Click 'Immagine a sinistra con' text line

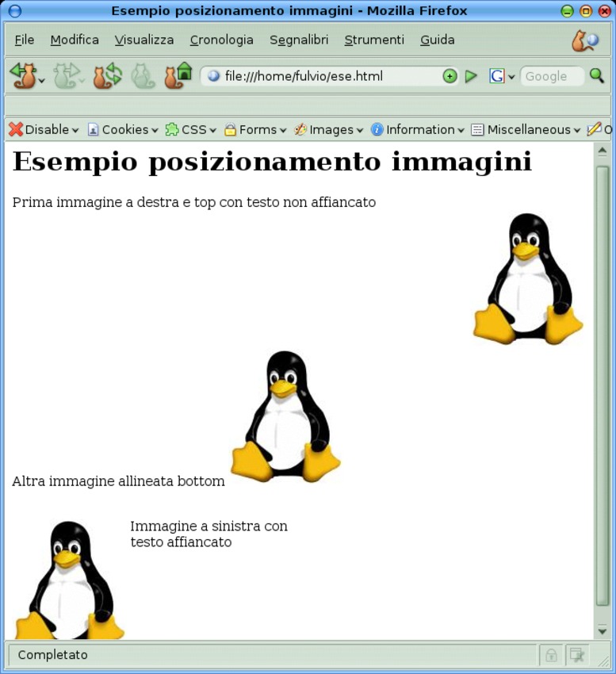209,527
